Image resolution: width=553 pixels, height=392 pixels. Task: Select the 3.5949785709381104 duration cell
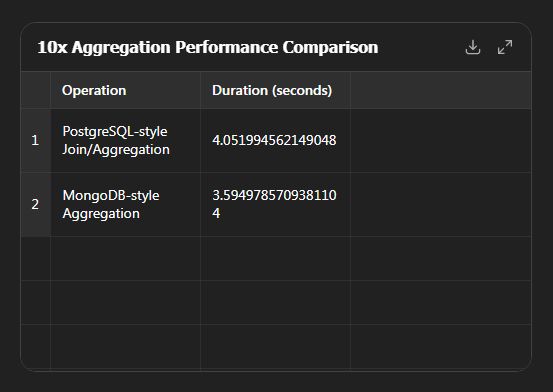click(275, 204)
